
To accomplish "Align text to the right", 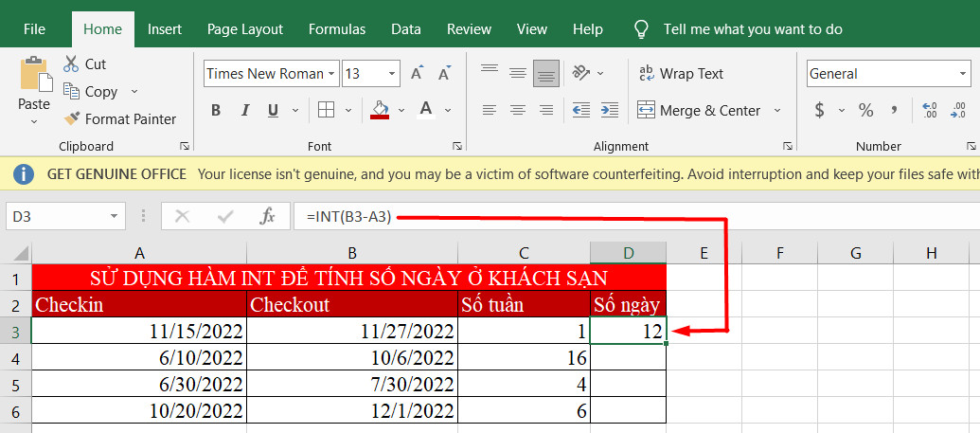I will pos(546,110).
